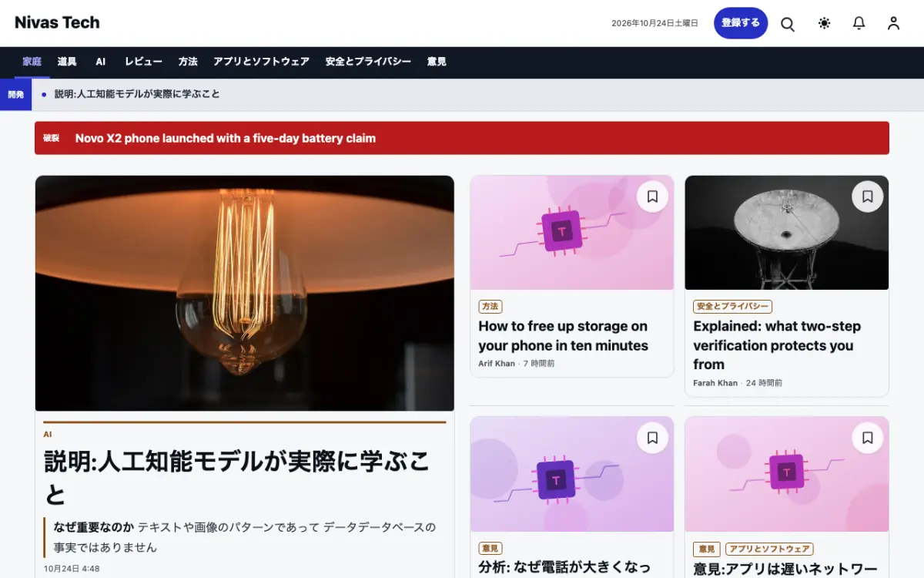Click the 破裂 breaking label
Screen dimensions: 924x578
51,138
